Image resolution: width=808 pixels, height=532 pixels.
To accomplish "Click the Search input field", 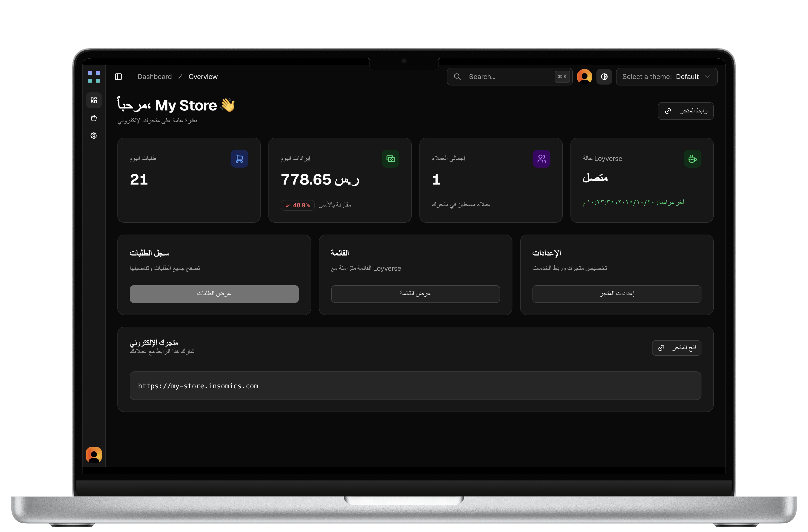I will (509, 77).
